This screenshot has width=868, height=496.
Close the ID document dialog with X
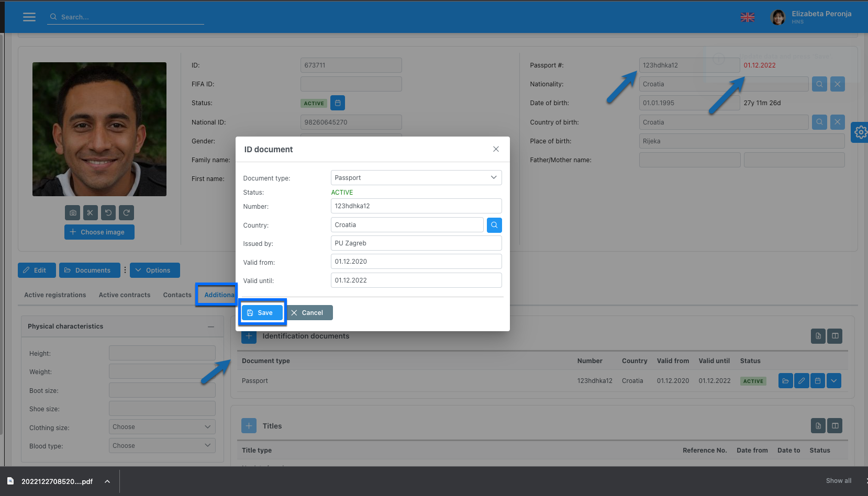[x=496, y=149]
